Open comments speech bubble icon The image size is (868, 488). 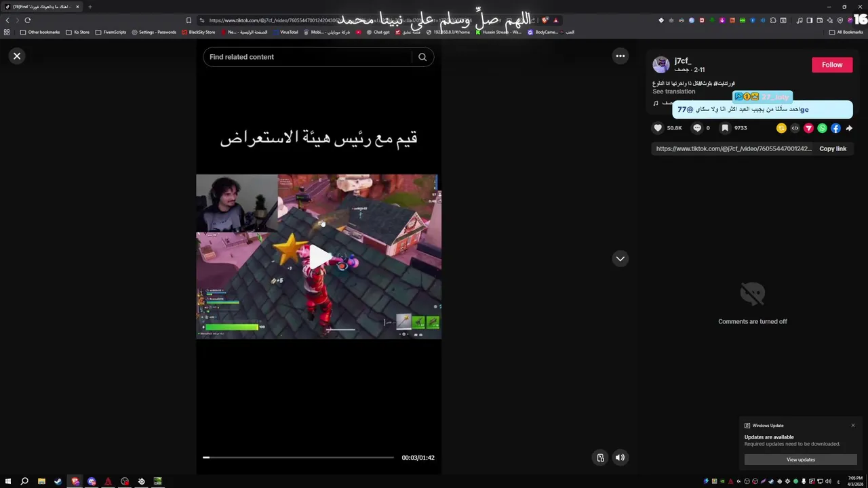click(697, 128)
